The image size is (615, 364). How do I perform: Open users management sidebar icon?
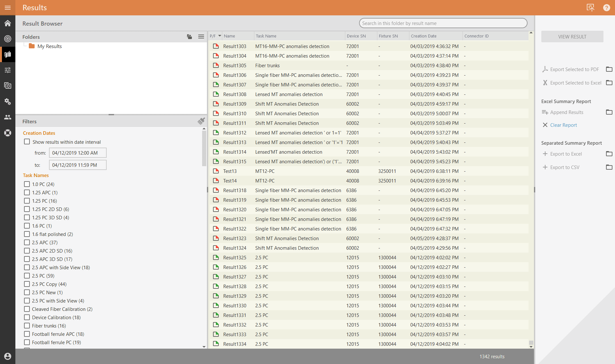pos(8,117)
